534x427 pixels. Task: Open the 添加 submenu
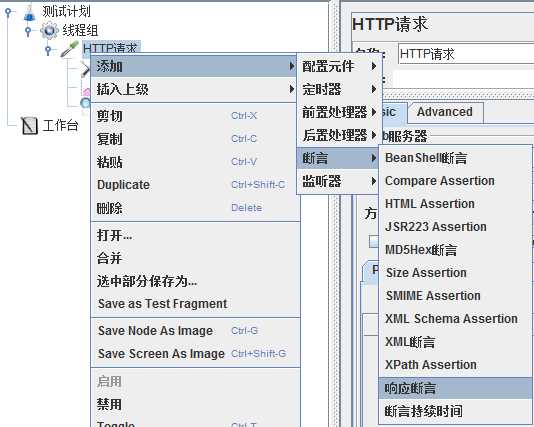click(194, 66)
